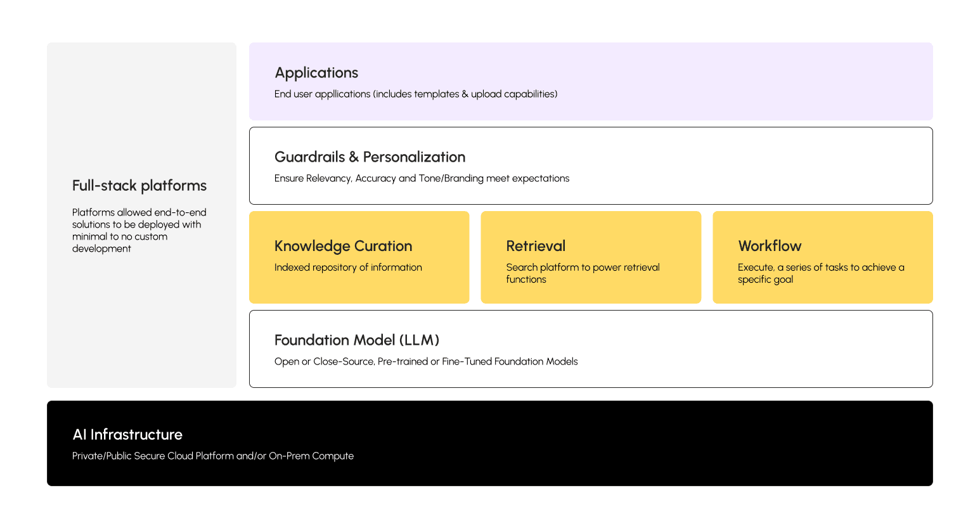Select the Indexed repository of information text
Viewport: 980px width, 528px height.
(348, 267)
